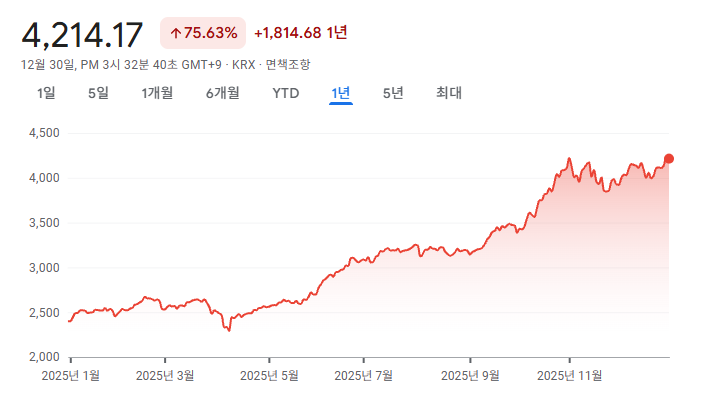713x401 pixels.
Task: Select the 1일 time range tab
Action: (46, 94)
